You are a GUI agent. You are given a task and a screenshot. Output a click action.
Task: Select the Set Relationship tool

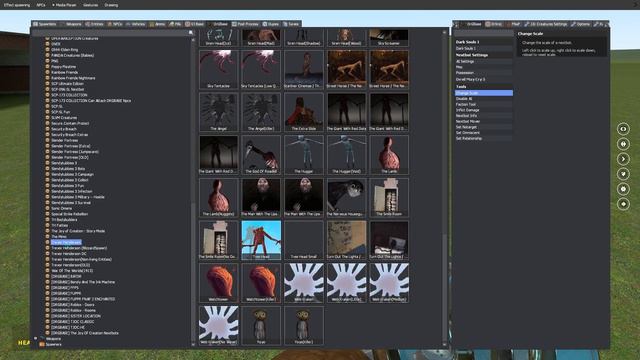tap(484, 138)
